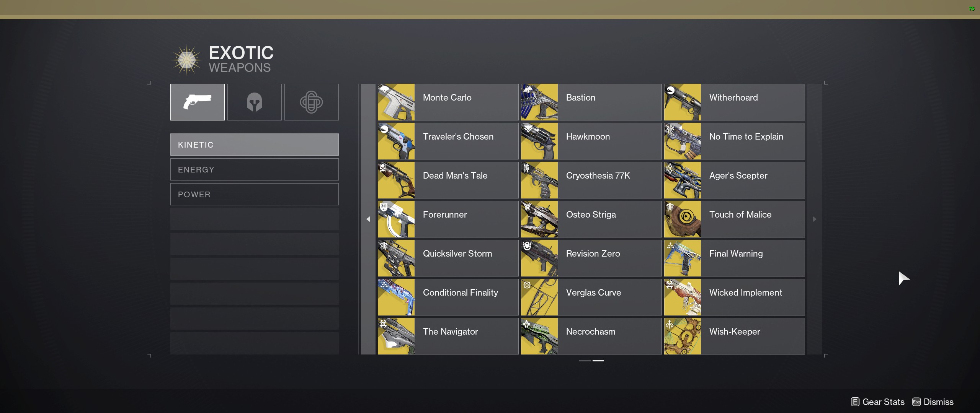Click the Forerunner weapon thumbnail
The width and height of the screenshot is (980, 413).
[x=396, y=219]
